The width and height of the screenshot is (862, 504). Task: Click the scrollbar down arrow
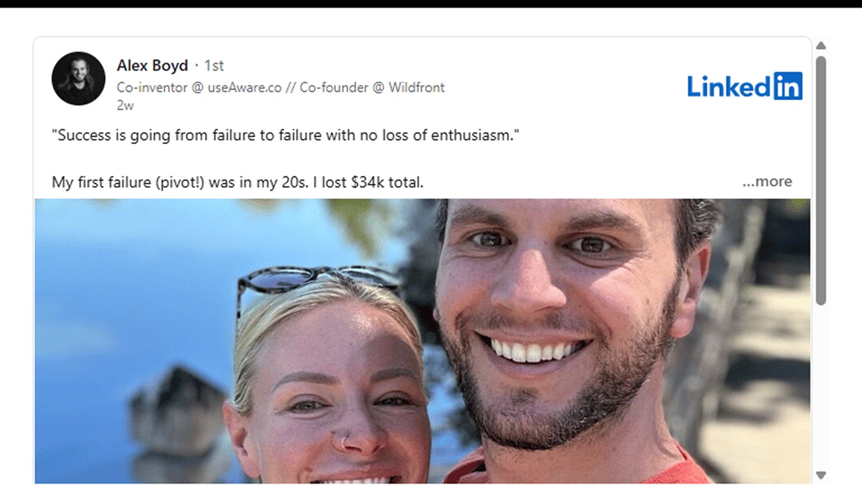pyautogui.click(x=821, y=475)
